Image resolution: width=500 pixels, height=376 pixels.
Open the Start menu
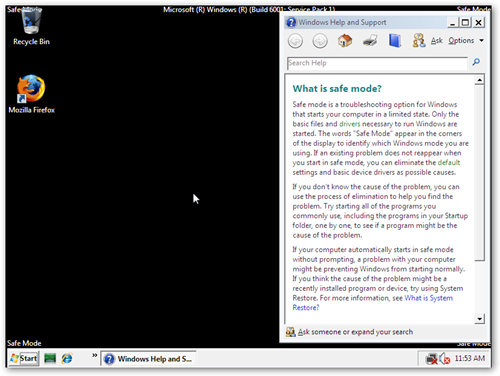point(24,358)
